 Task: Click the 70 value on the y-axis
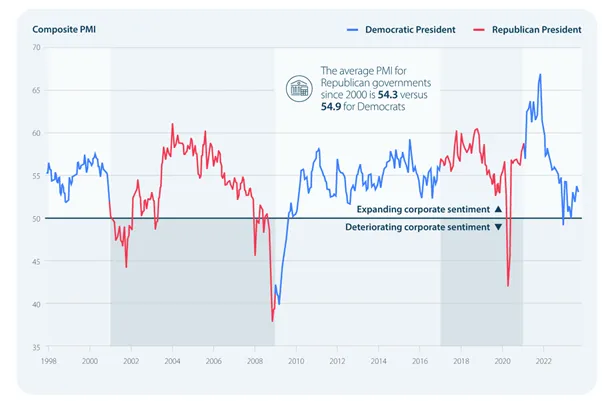pos(36,48)
